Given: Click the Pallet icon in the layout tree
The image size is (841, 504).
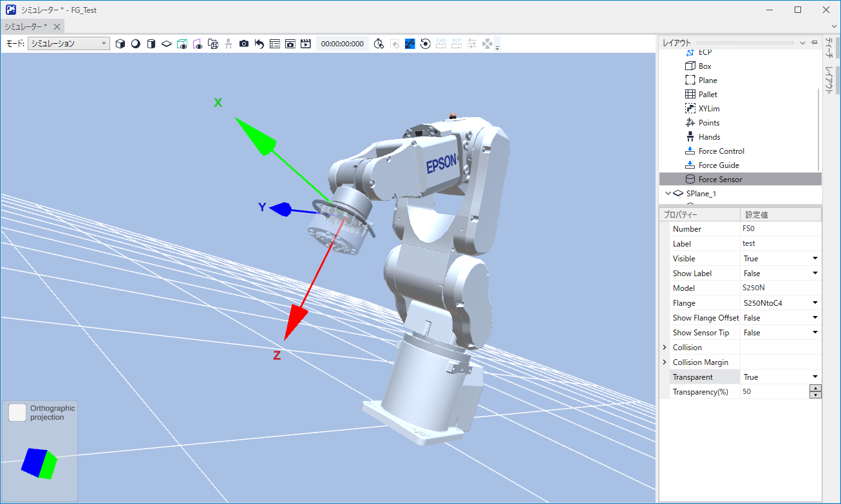Looking at the screenshot, I should click(x=690, y=95).
